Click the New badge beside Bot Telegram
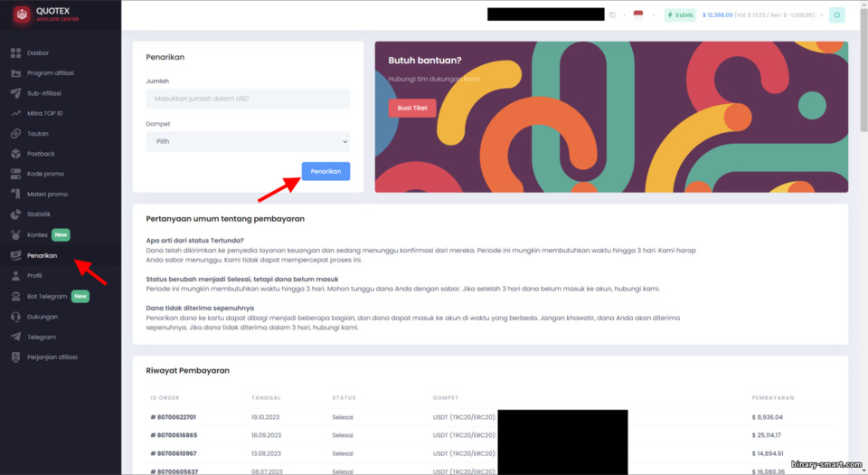The image size is (868, 475). (80, 296)
